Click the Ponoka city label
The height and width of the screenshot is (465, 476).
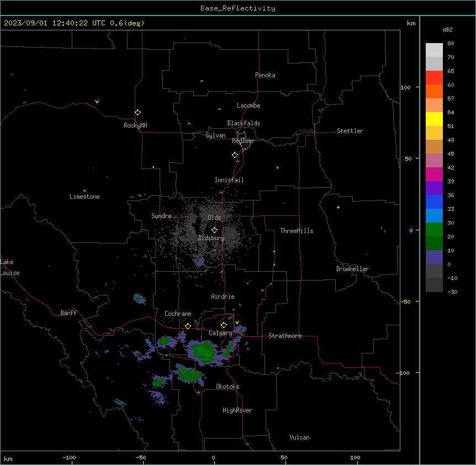click(265, 75)
